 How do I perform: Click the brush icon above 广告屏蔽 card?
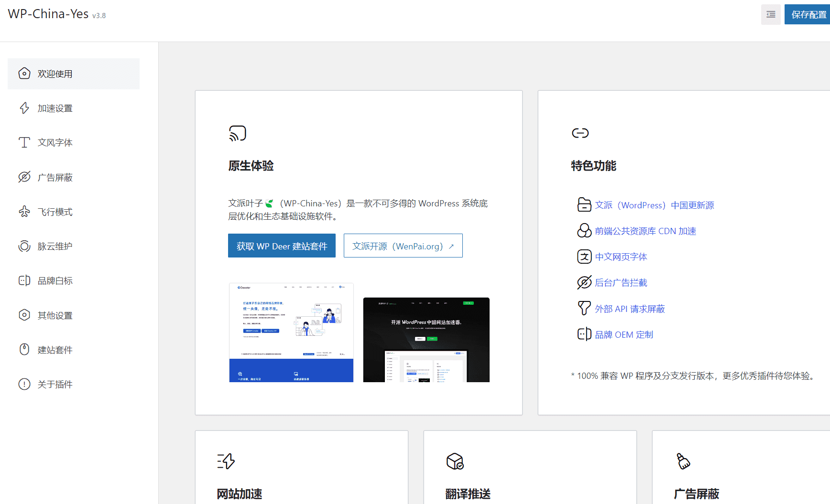[684, 461]
